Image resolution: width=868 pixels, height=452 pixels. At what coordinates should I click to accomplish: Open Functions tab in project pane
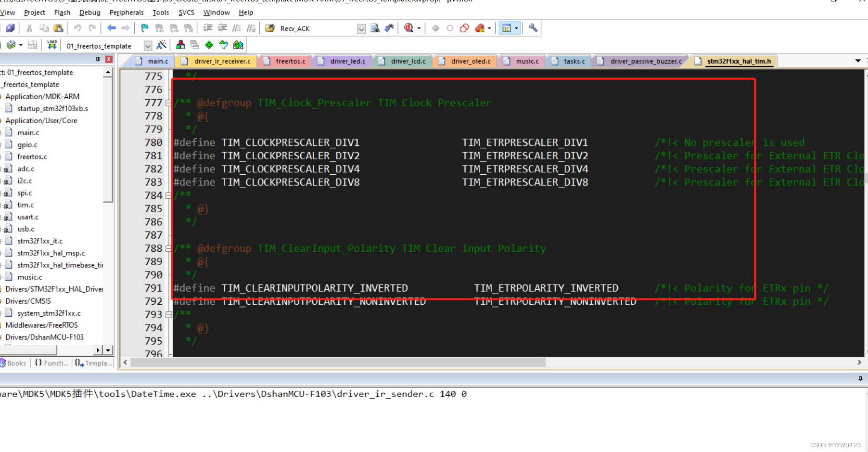[x=52, y=363]
